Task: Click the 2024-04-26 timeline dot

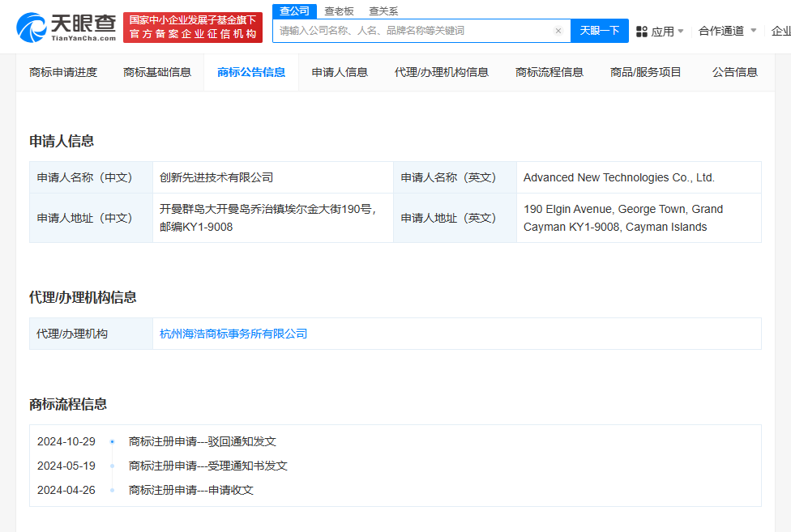Action: pyautogui.click(x=112, y=490)
